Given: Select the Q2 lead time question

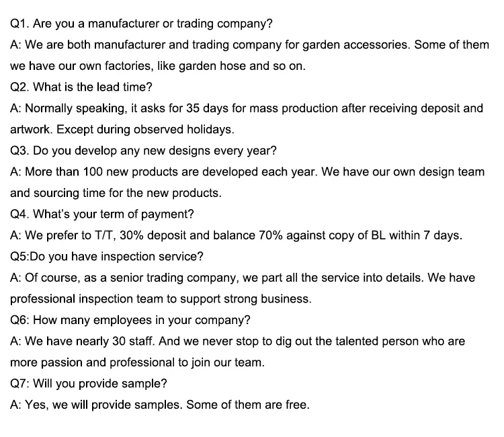Looking at the screenshot, I should coord(81,87).
